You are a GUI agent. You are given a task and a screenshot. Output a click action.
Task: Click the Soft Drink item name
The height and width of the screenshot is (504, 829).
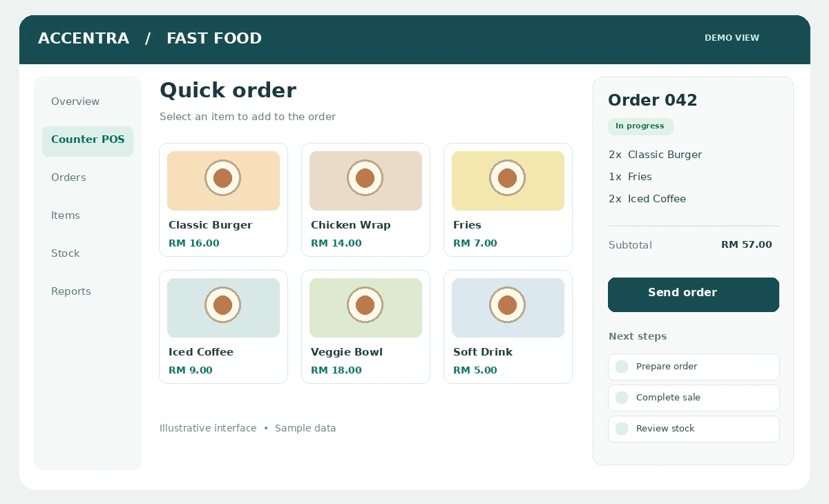pos(483,352)
